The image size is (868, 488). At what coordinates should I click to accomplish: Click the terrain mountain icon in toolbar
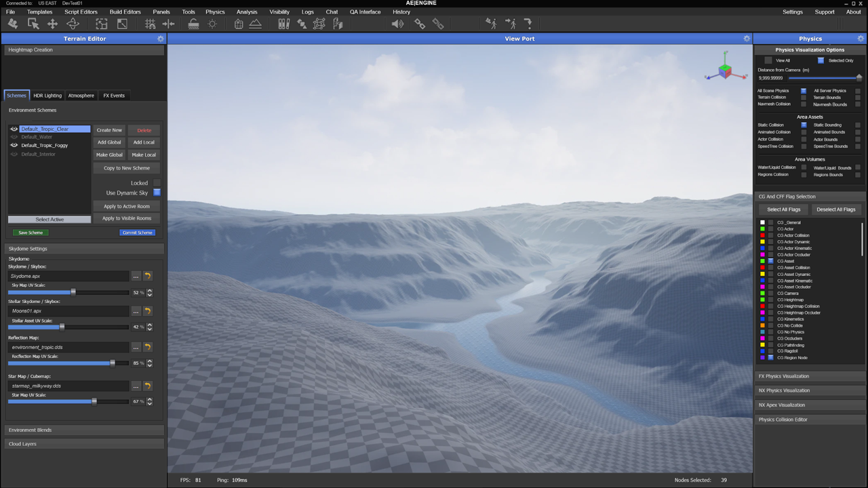tap(256, 24)
